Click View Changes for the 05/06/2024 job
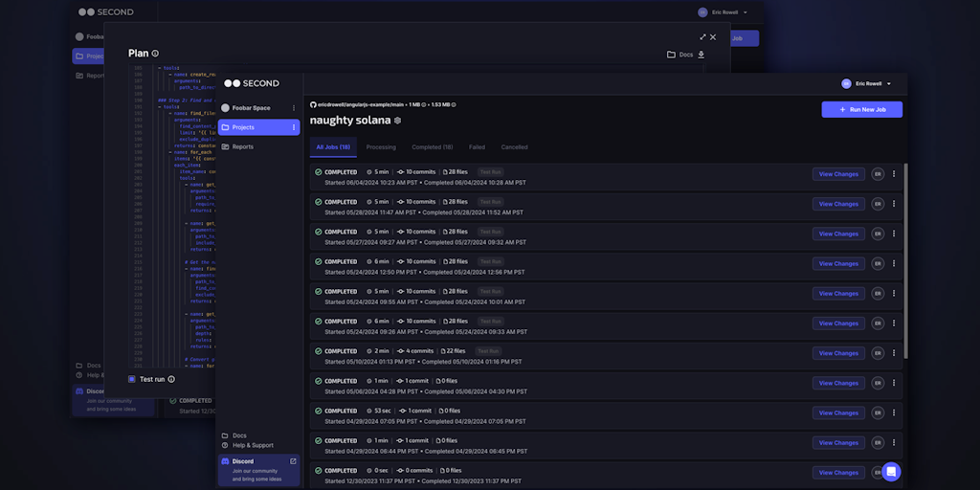The width and height of the screenshot is (980, 490). pyautogui.click(x=838, y=383)
